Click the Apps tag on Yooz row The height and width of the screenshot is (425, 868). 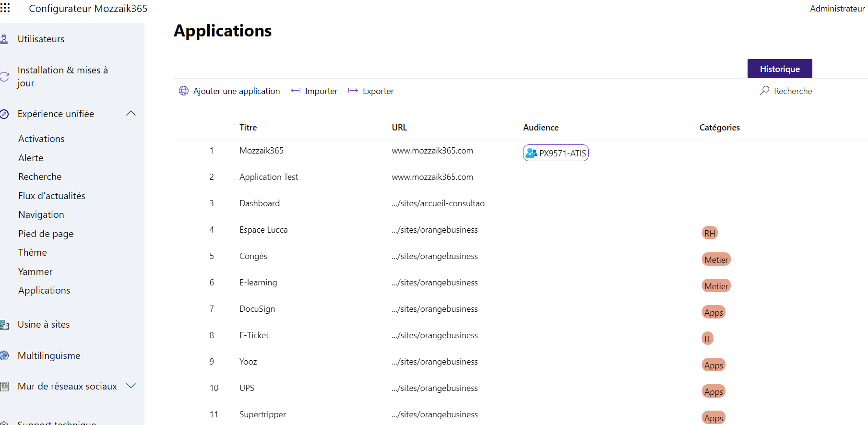point(713,365)
